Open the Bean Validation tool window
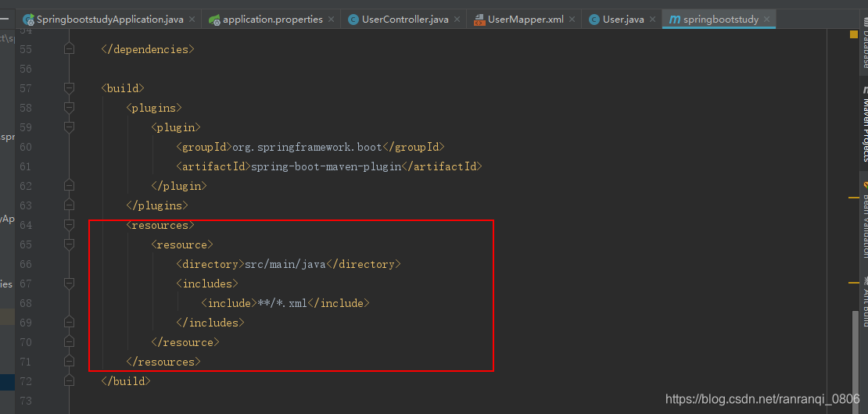This screenshot has width=868, height=414. click(864, 219)
